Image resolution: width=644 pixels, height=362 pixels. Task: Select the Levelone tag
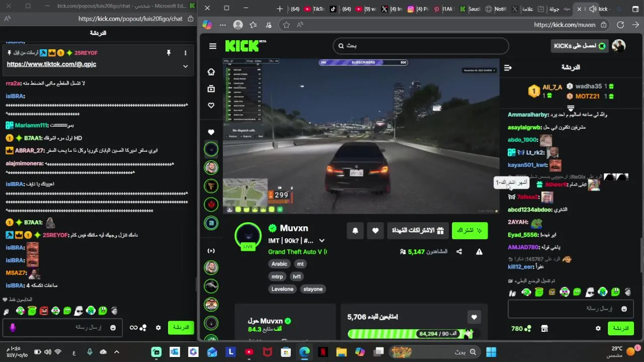[282, 289]
